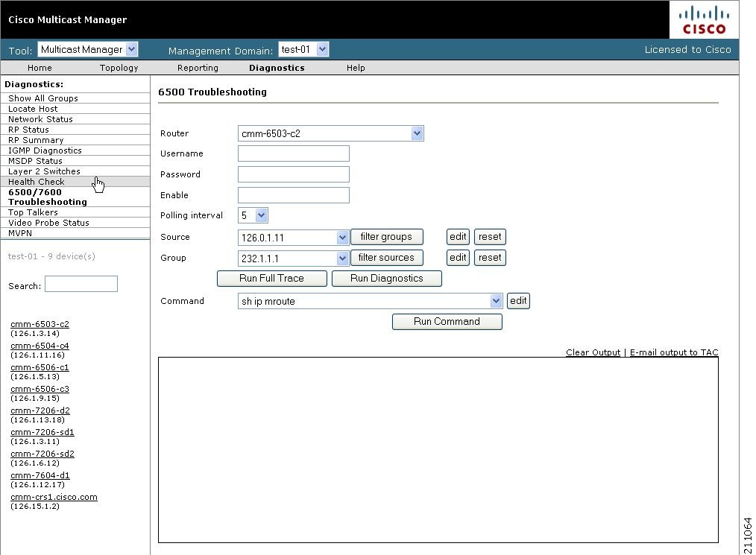Open the Polling interval dropdown
This screenshot has height=555, width=756.
pyautogui.click(x=260, y=215)
